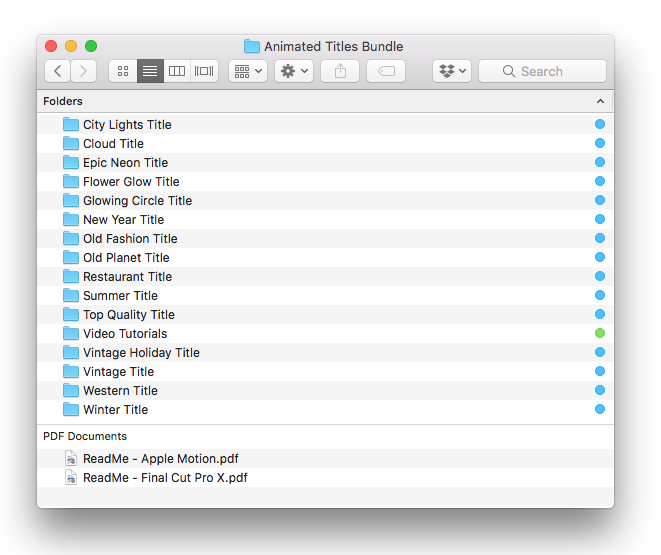Click the City Lights Title name

point(127,125)
